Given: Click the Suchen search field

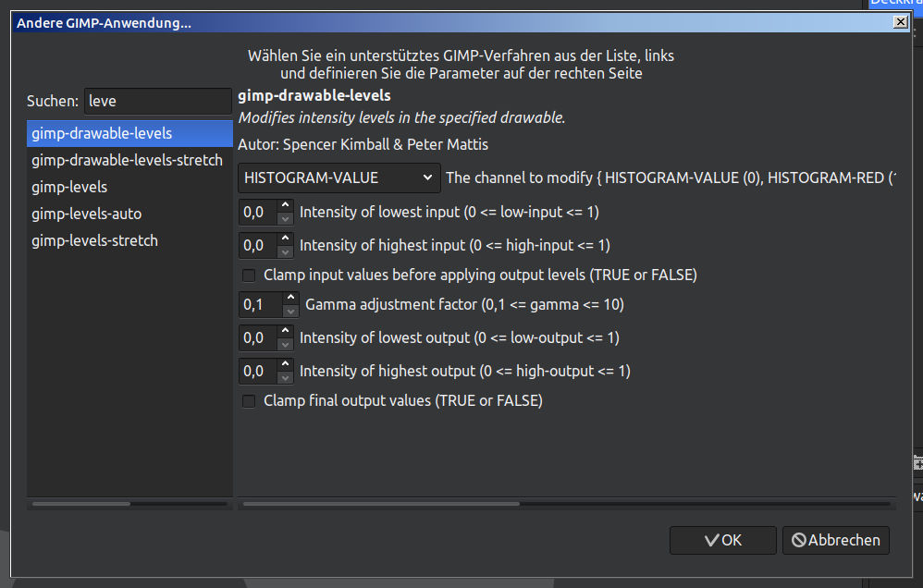Looking at the screenshot, I should (158, 102).
